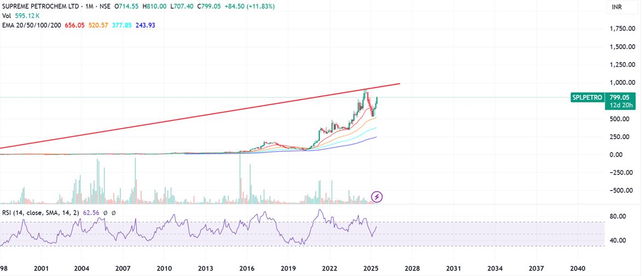The height and width of the screenshot is (276, 644).
Task: Click the 2016 time axis label
Action: pyautogui.click(x=247, y=268)
